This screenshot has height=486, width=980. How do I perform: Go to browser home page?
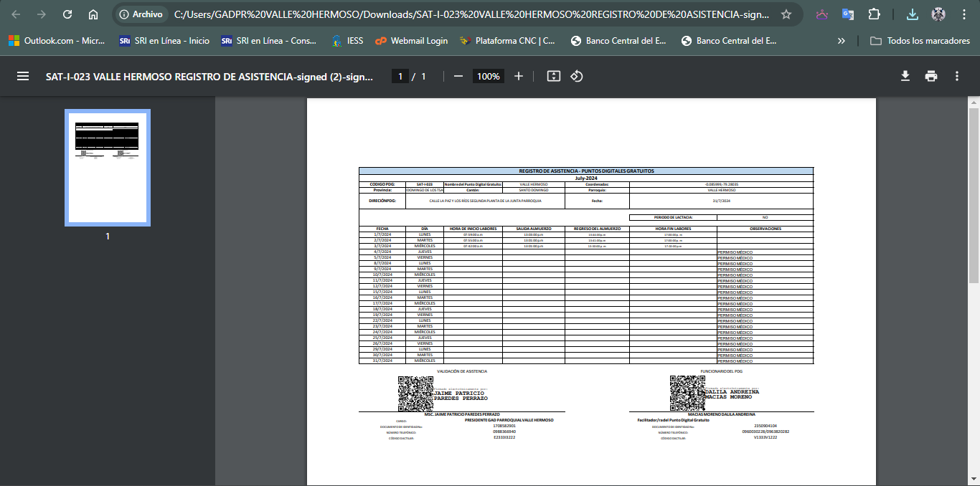[93, 14]
